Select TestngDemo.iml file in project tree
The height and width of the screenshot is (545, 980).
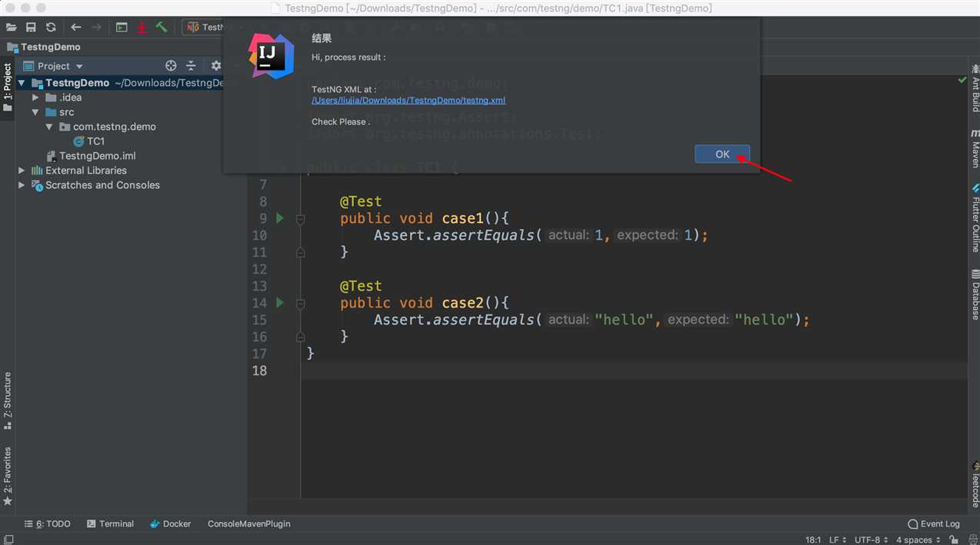[91, 156]
